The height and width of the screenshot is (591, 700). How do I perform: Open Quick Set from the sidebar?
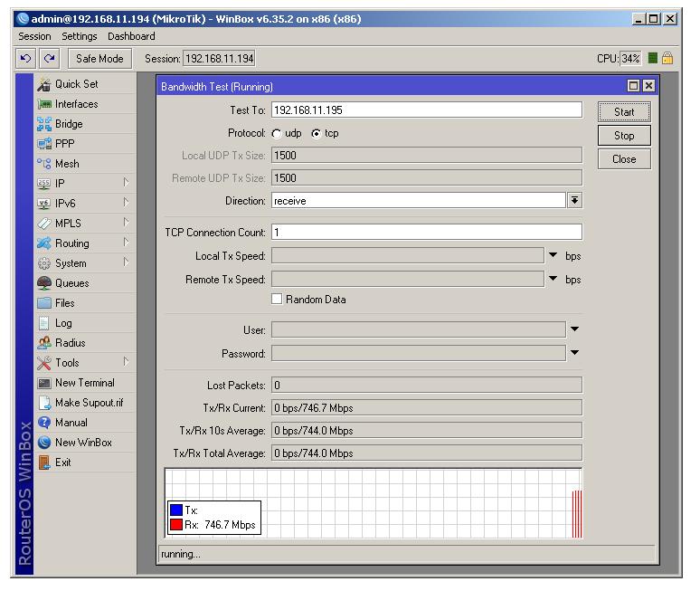[76, 84]
